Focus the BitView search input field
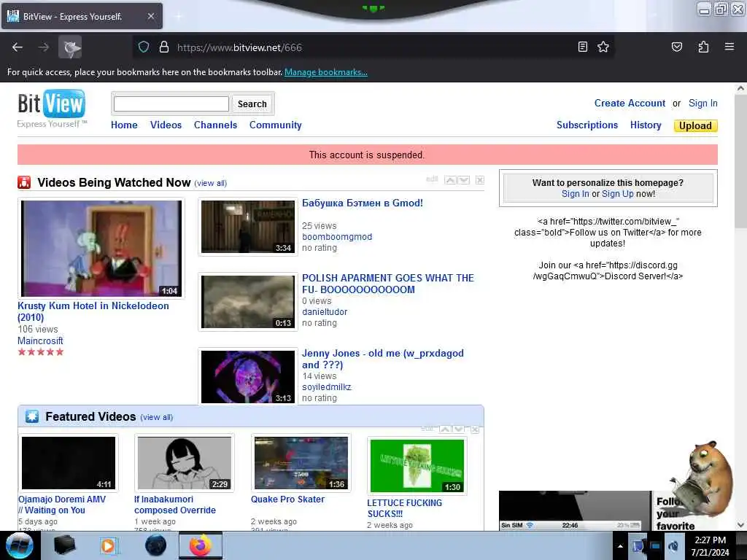 tap(171, 104)
